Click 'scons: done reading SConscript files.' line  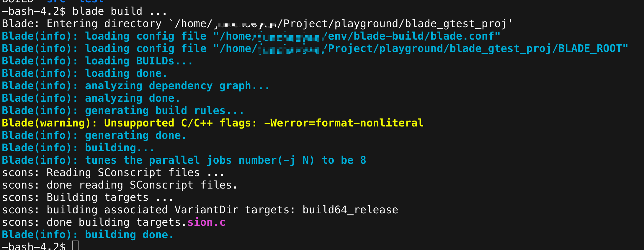(x=120, y=185)
